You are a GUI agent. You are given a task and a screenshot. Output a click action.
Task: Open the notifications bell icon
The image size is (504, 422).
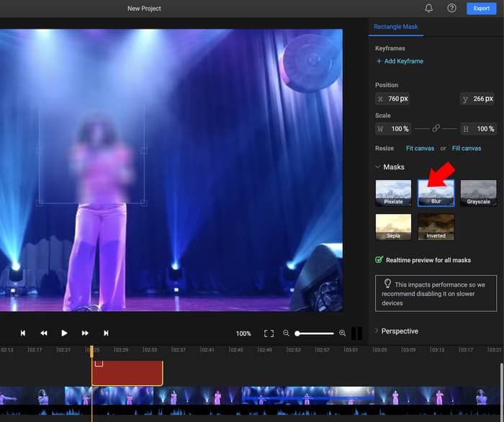pos(429,9)
